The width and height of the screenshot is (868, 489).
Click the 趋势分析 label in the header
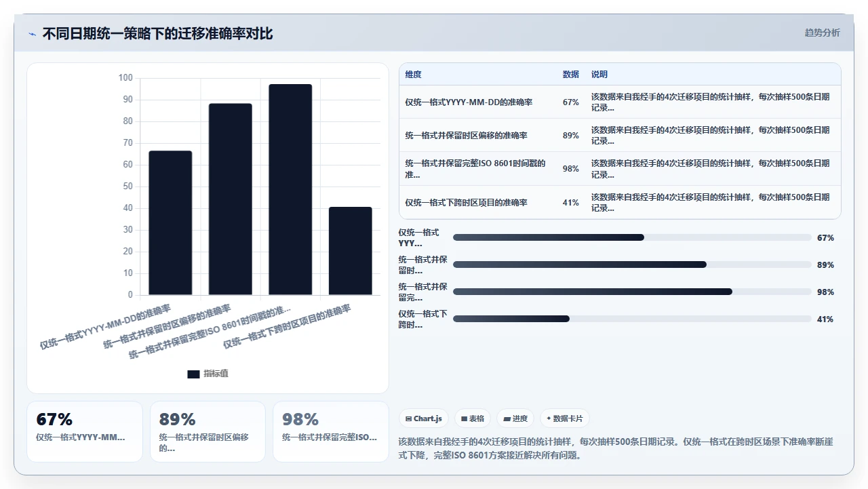click(822, 33)
